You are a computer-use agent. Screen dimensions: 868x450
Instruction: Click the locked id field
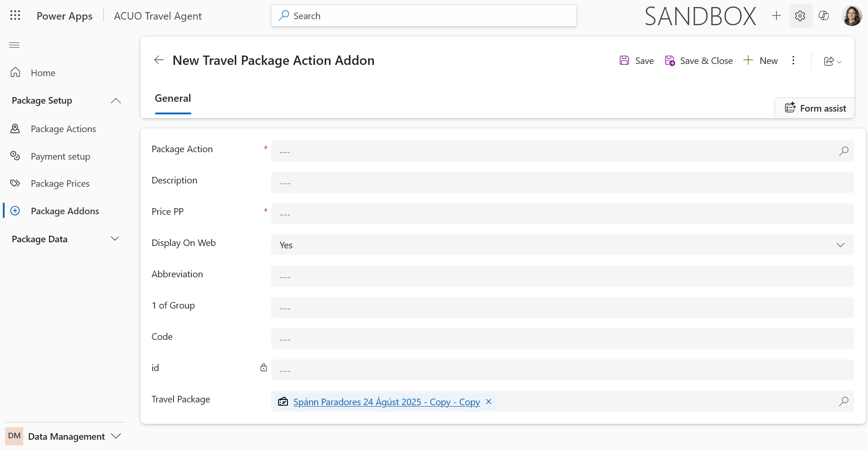click(562, 370)
